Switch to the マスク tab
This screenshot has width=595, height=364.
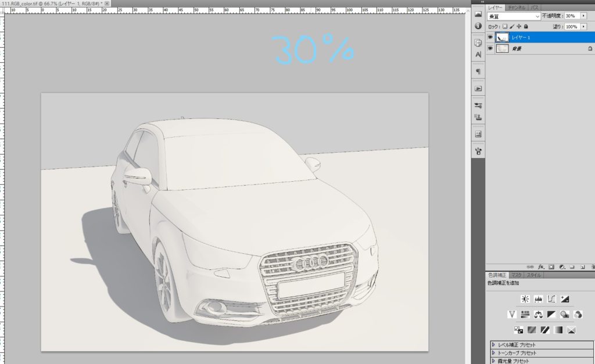[517, 275]
